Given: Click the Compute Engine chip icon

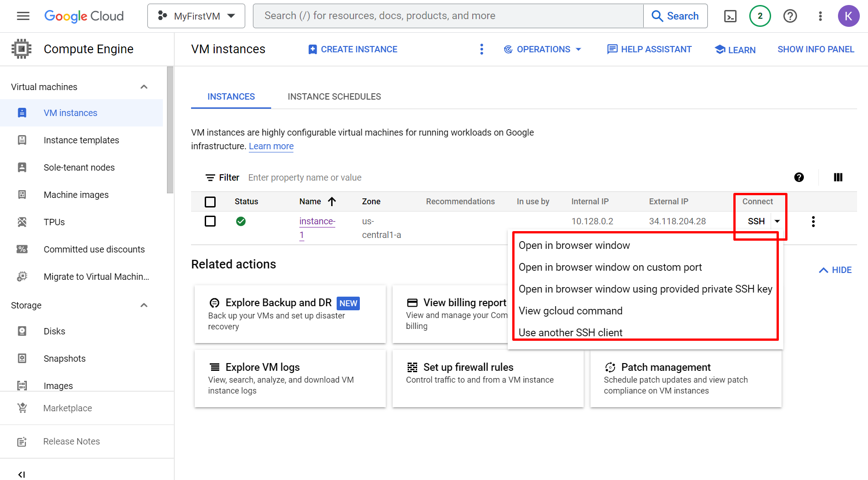Looking at the screenshot, I should 21,49.
